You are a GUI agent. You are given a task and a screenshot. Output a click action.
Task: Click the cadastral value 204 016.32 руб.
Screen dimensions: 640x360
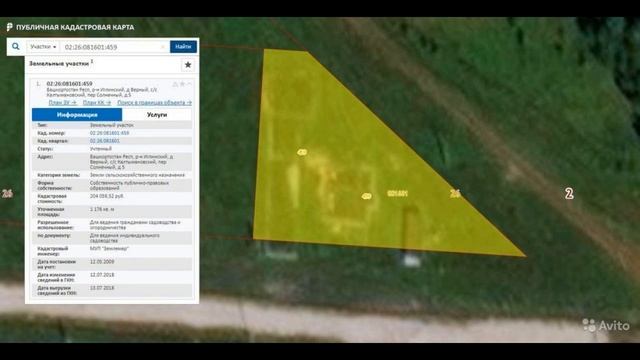(x=107, y=196)
